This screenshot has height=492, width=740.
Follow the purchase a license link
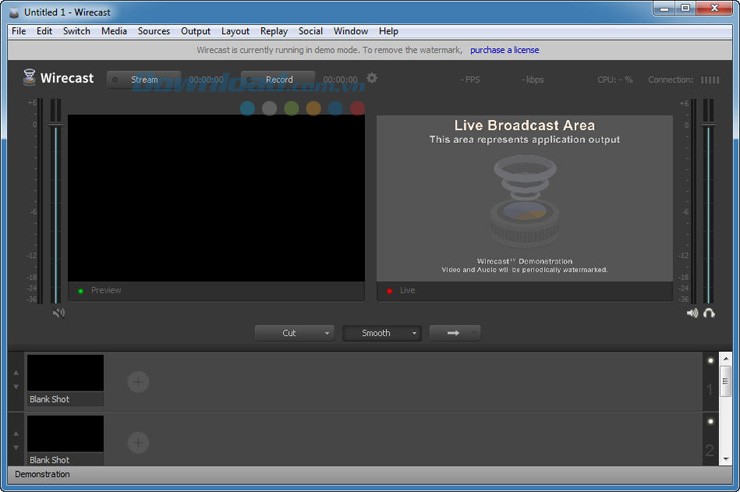pos(505,50)
